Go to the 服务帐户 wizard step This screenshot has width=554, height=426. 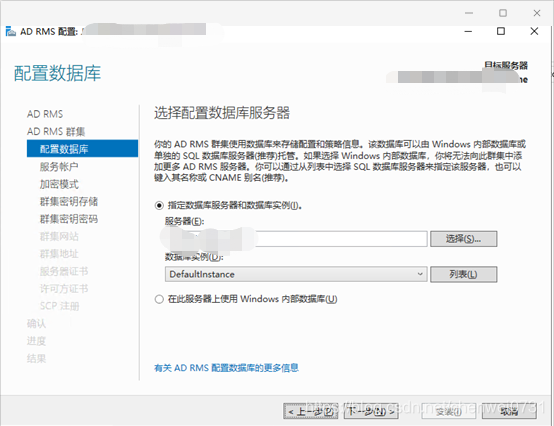point(59,166)
